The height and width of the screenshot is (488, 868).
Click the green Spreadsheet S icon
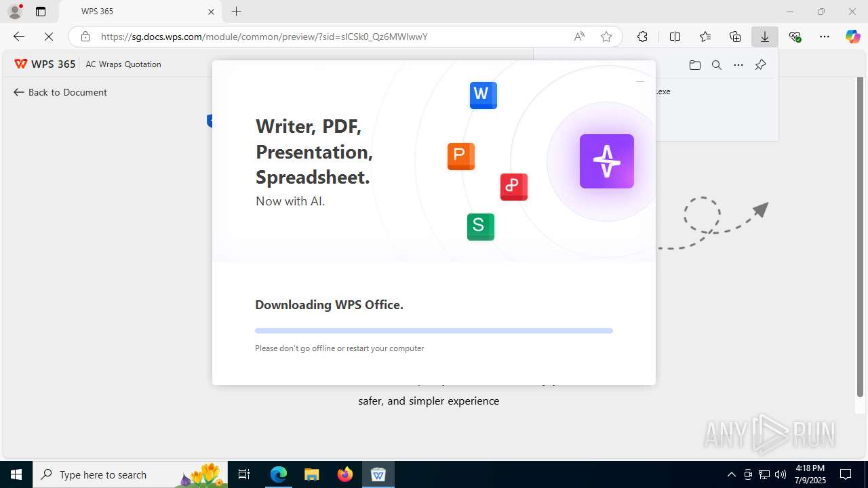(x=481, y=226)
